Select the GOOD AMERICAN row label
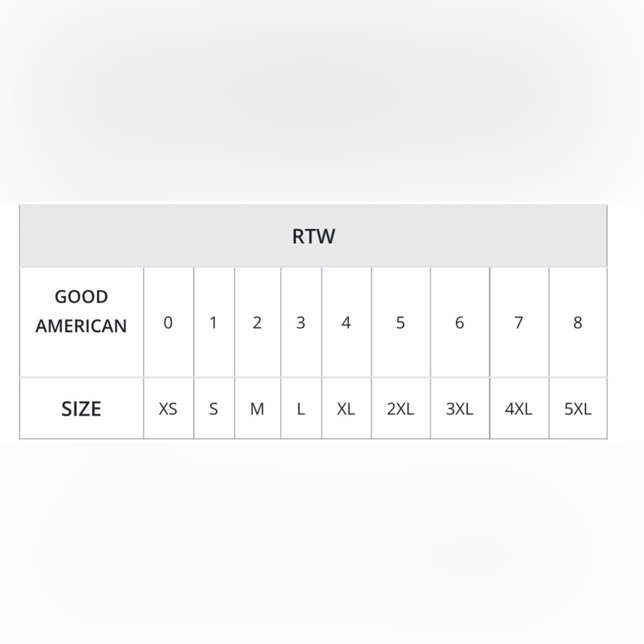644x644 pixels. coord(81,323)
